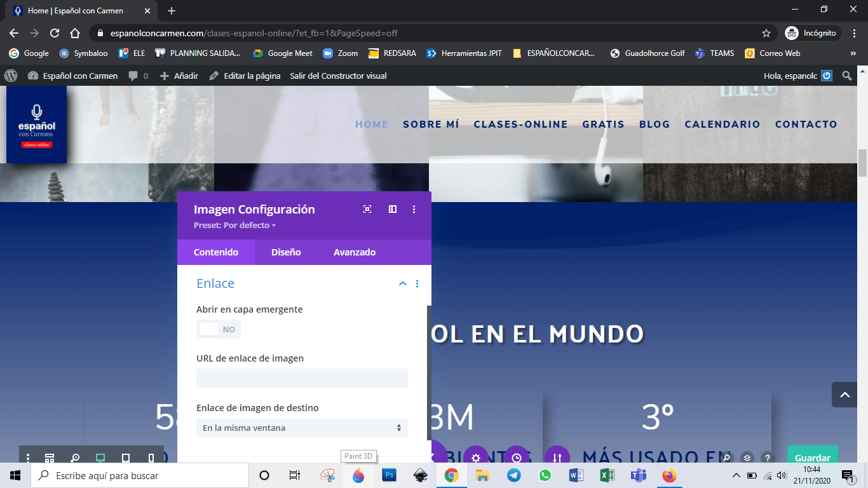
Task: Switch to the Contenido tab
Action: 216,252
